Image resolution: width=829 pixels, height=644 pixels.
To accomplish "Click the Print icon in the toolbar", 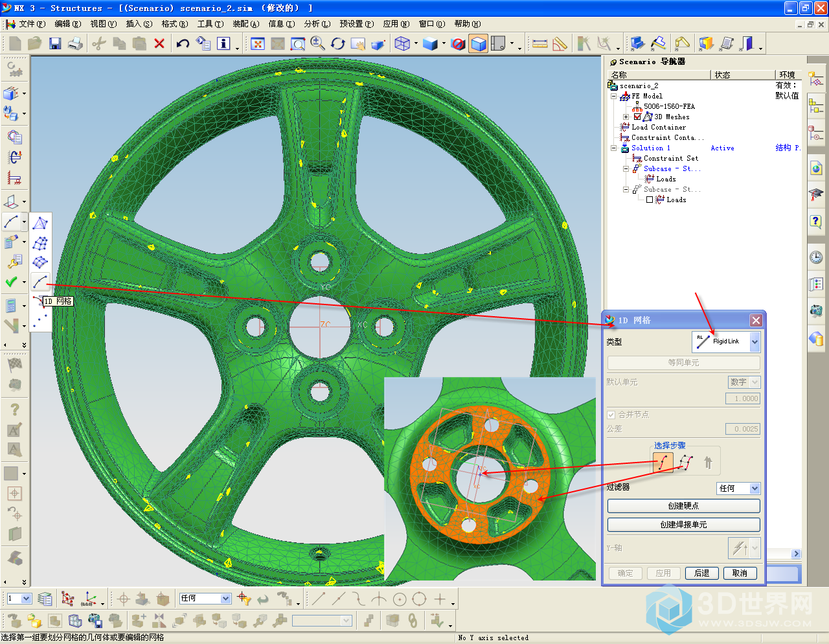I will (x=75, y=43).
